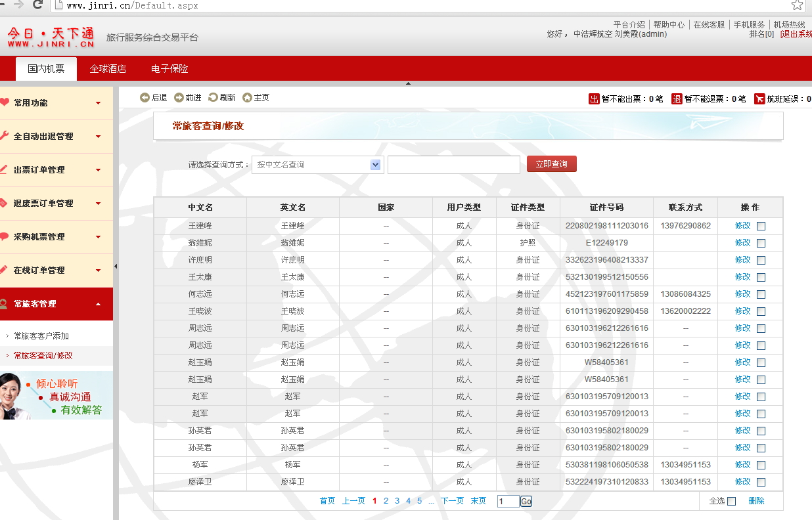Screen dimensions: 812x520
Task: Expand the 出票订单管理 sidebar section
Action: point(56,170)
